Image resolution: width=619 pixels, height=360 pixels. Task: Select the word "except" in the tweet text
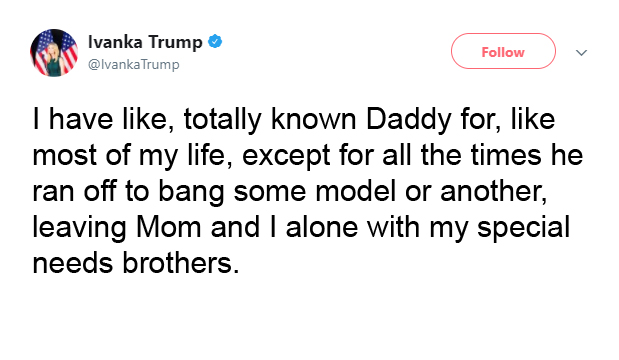(286, 156)
